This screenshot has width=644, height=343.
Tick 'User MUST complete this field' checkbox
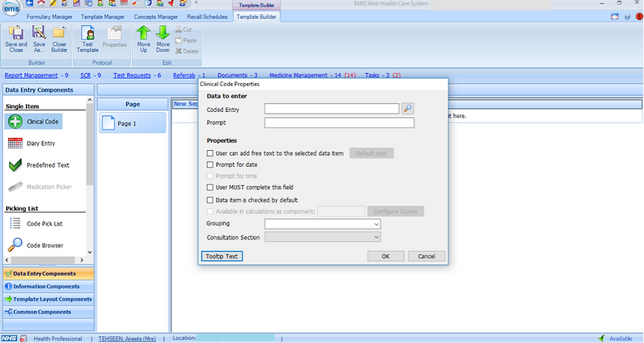coord(210,187)
